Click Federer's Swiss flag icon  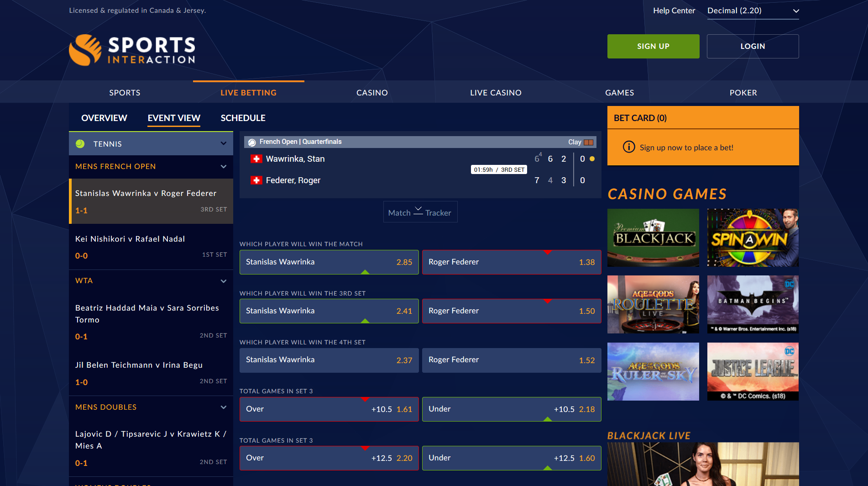[x=256, y=180]
